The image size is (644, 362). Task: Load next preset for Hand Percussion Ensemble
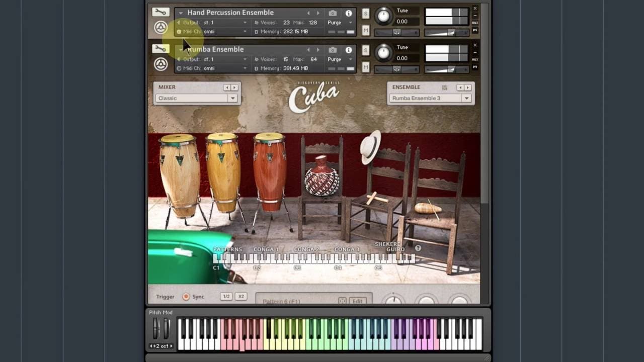tap(317, 13)
